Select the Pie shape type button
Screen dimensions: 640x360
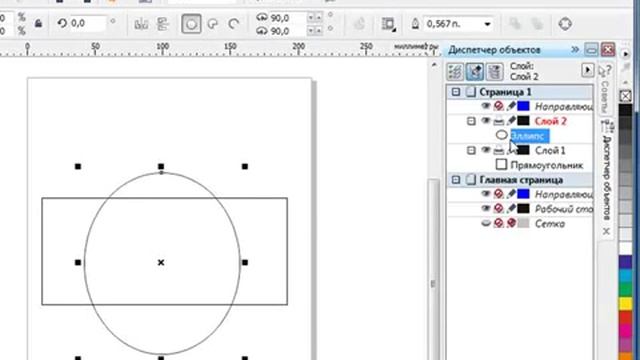[212, 24]
